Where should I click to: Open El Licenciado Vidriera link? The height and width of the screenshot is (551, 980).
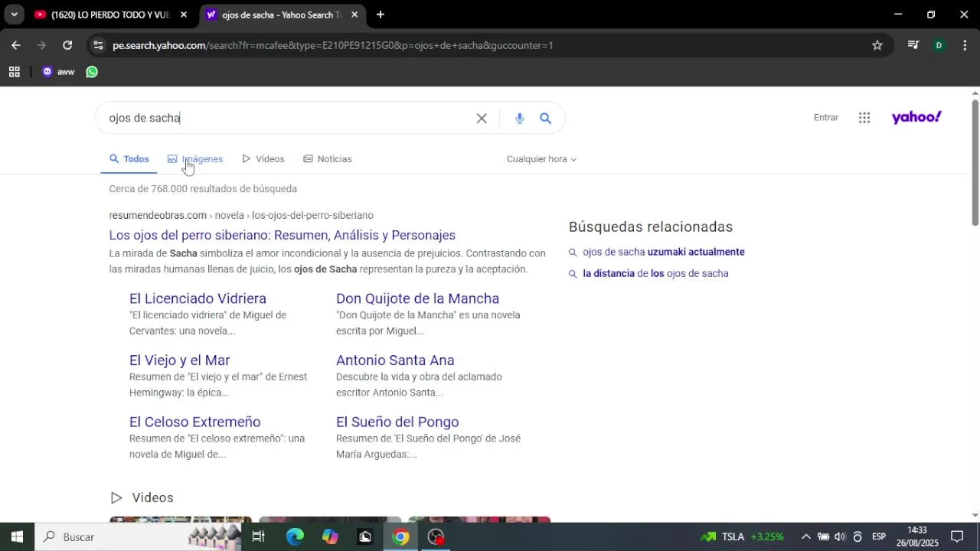pos(198,298)
